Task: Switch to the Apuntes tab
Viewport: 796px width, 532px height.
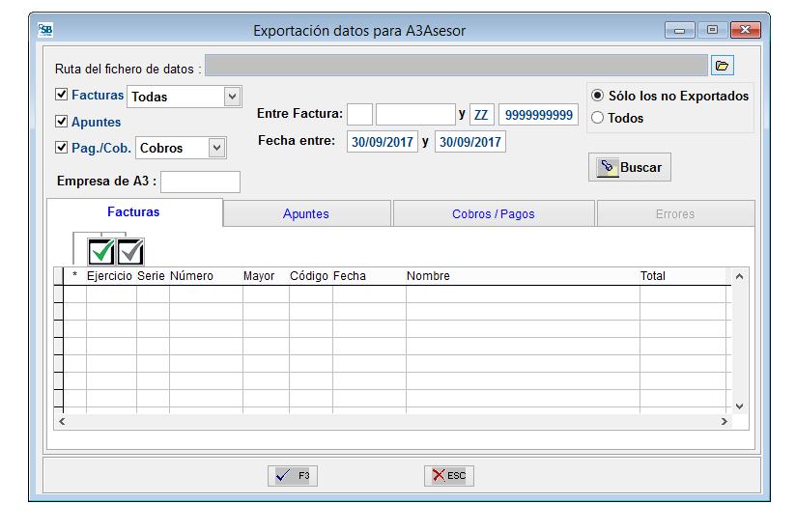Action: point(306,214)
